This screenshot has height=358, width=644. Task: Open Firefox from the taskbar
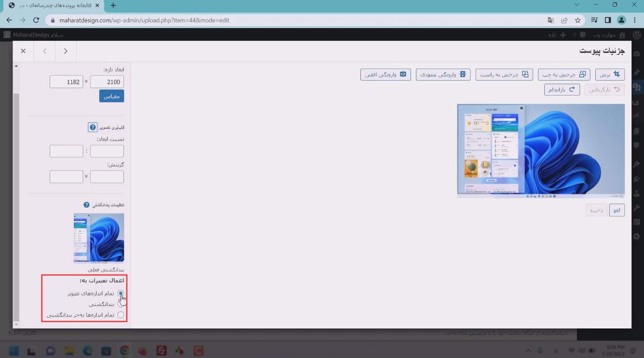[x=143, y=350]
